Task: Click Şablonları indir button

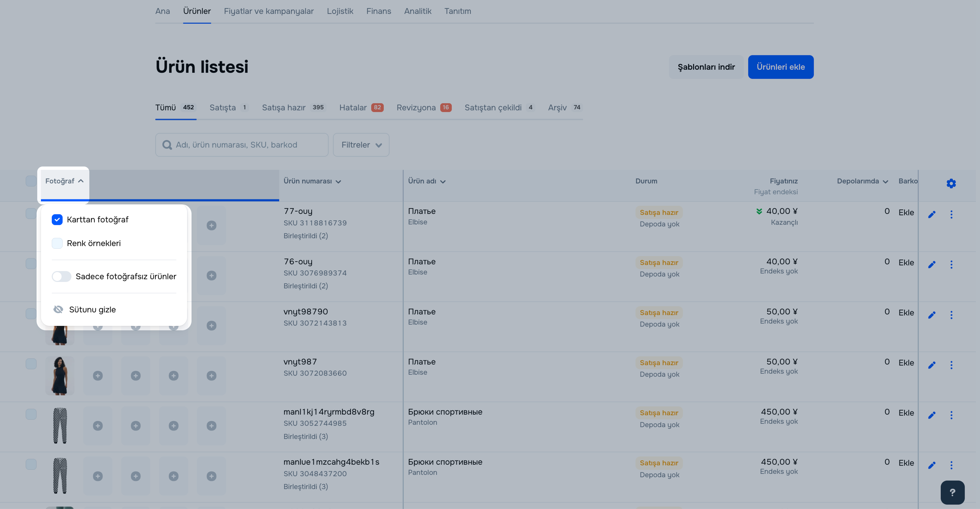Action: [706, 67]
